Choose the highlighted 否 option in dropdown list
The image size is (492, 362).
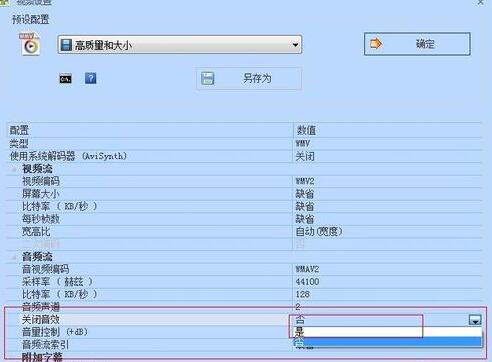tap(388, 342)
